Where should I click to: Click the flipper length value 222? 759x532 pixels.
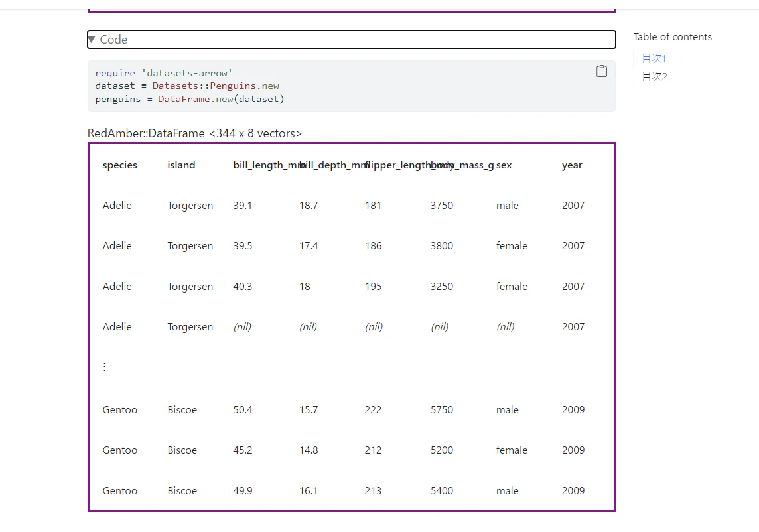pyautogui.click(x=374, y=410)
